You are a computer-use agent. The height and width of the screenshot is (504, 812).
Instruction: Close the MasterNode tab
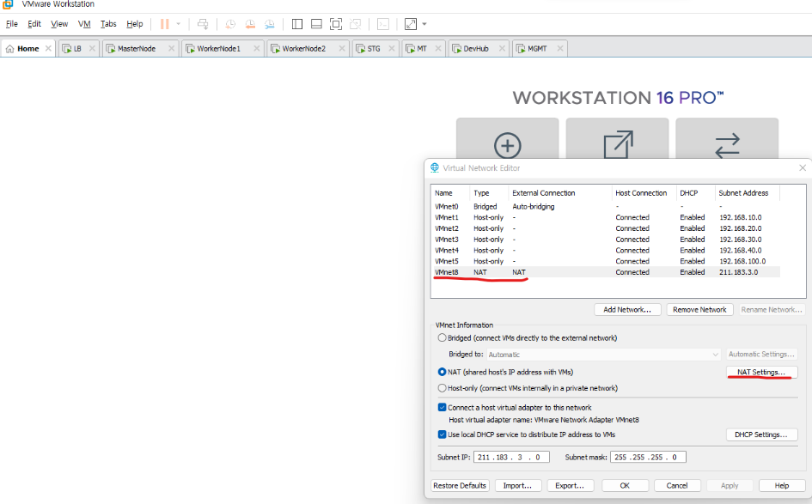171,48
